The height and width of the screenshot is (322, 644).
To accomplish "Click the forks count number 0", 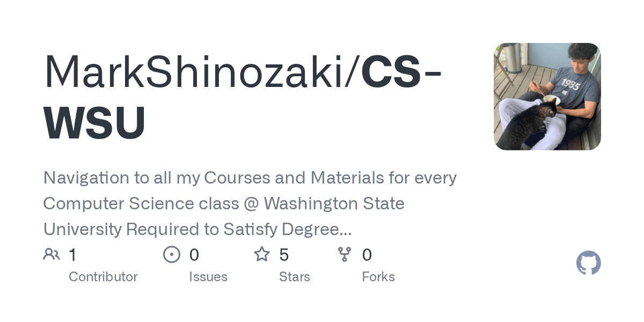I will click(x=367, y=255).
